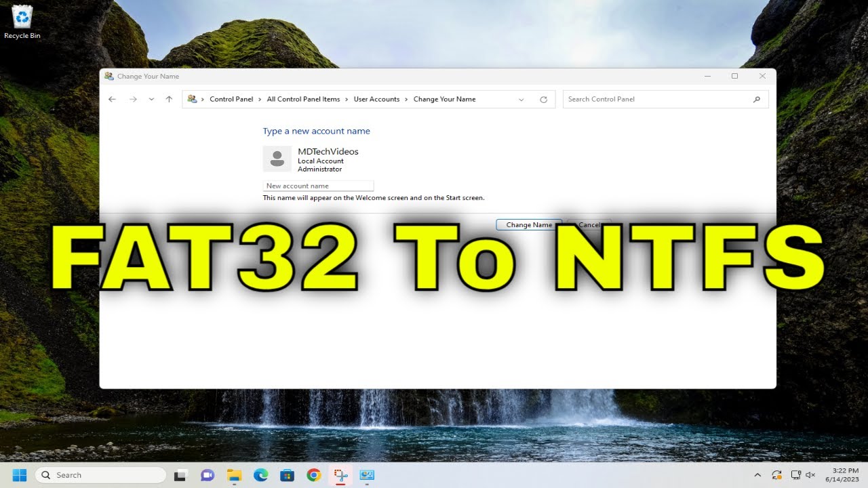This screenshot has height=488, width=868.
Task: Go up one level with the up arrow
Action: tap(169, 99)
